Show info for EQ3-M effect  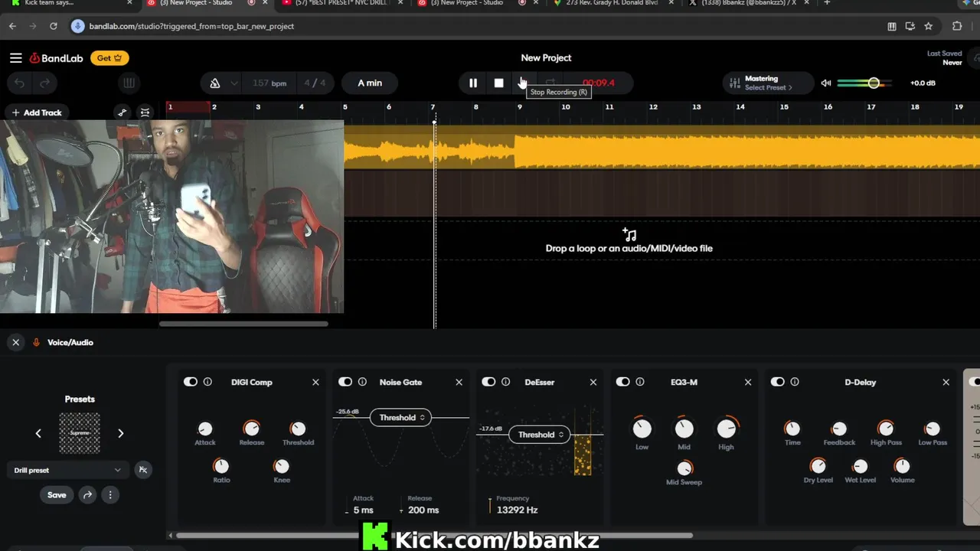[x=640, y=382]
